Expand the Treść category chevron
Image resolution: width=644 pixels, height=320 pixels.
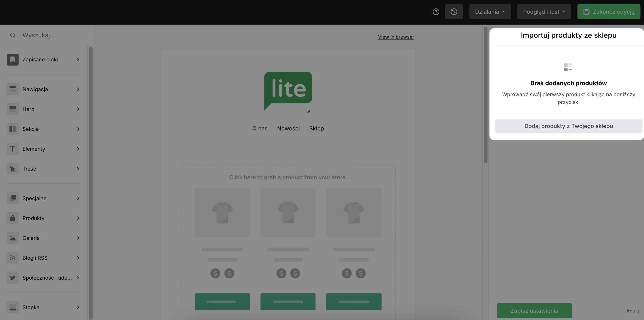pyautogui.click(x=78, y=169)
